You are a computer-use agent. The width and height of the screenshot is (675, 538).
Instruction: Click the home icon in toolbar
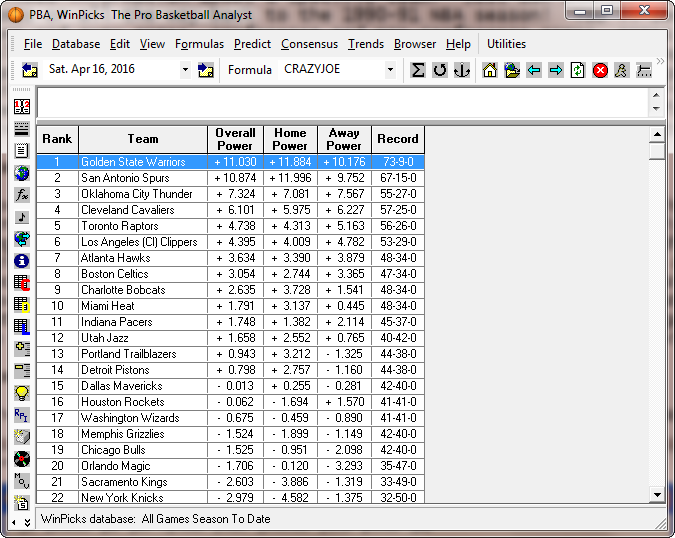tap(490, 70)
